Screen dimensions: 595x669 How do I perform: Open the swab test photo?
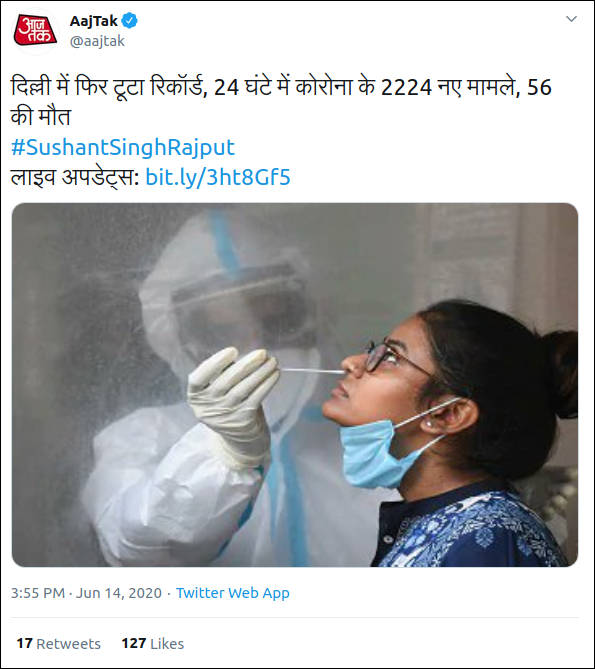click(295, 385)
